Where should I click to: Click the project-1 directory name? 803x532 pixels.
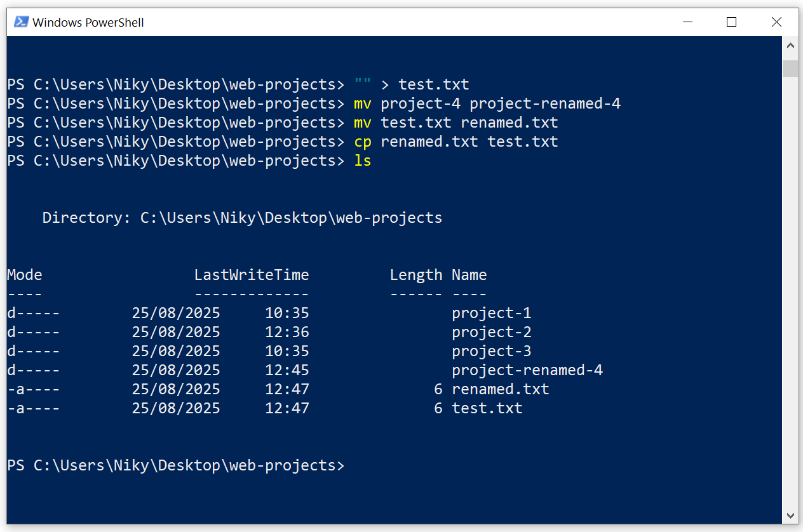(x=491, y=313)
